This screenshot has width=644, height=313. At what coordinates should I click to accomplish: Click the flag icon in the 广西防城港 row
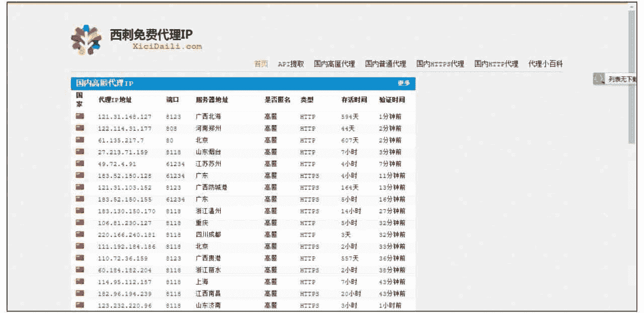click(x=80, y=187)
